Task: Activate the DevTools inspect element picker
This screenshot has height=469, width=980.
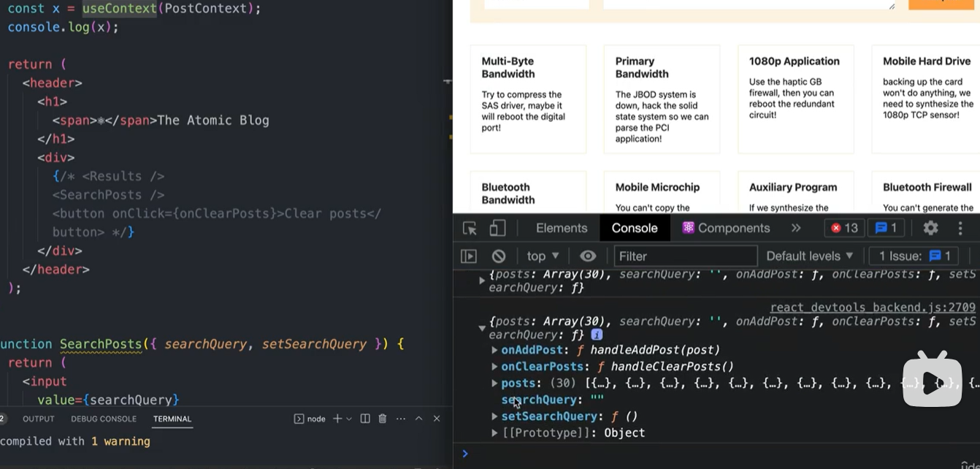Action: 470,229
